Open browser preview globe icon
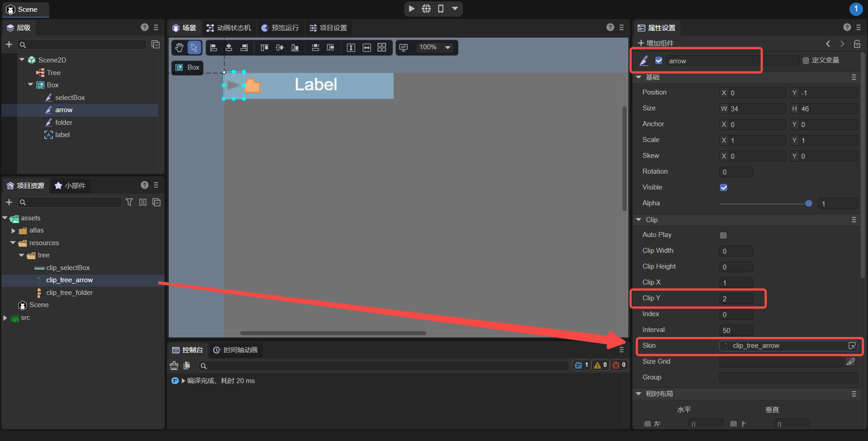The width and height of the screenshot is (868, 441). [426, 9]
